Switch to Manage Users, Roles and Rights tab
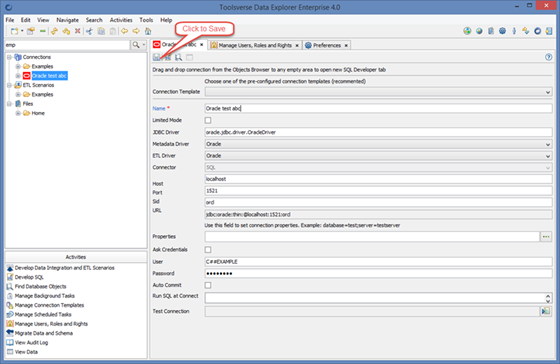The height and width of the screenshot is (364, 560). [x=255, y=45]
